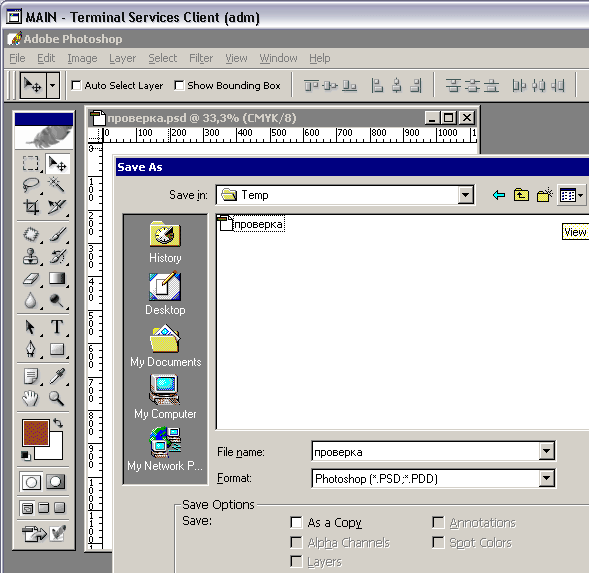
Task: Choose Full Screen Mode with Menu Bar
Action: 44,508
